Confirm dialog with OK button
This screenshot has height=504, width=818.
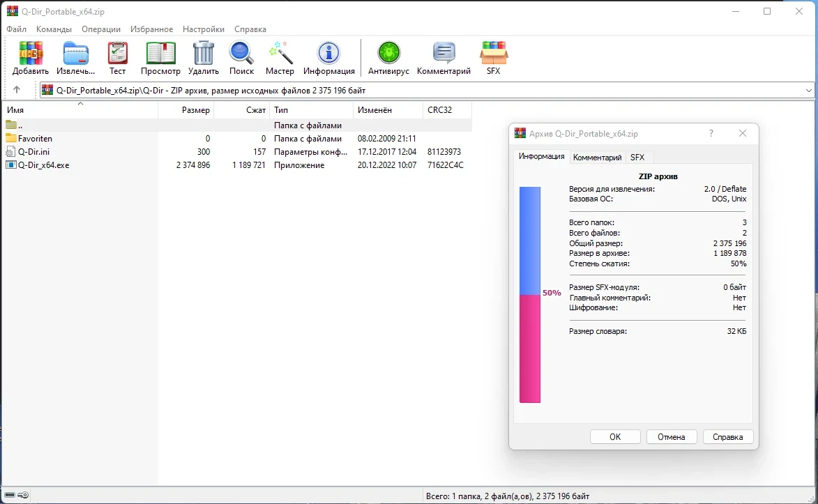point(615,436)
